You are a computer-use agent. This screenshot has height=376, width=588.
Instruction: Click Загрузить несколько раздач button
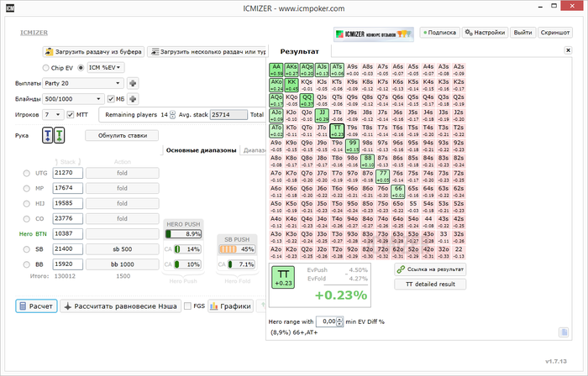[207, 52]
